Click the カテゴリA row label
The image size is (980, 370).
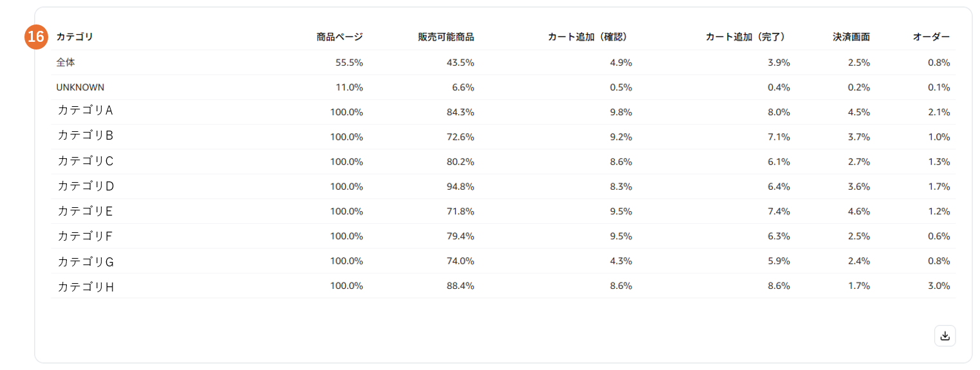tap(86, 111)
